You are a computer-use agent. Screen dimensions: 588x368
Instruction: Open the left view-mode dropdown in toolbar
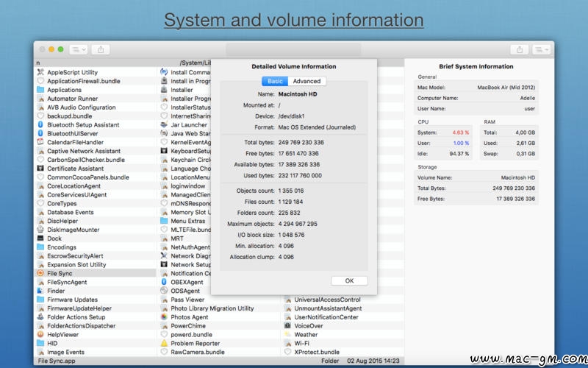point(79,49)
